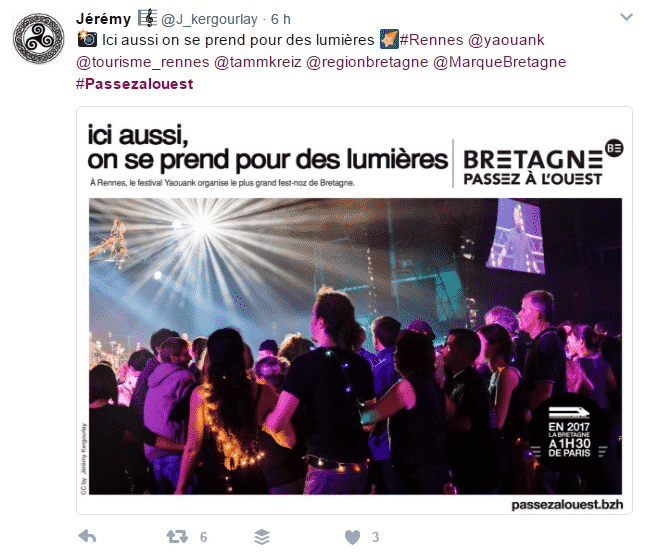Image resolution: width=646 pixels, height=560 pixels.
Task: Retweet this post via the retweet icon
Action: click(x=177, y=537)
